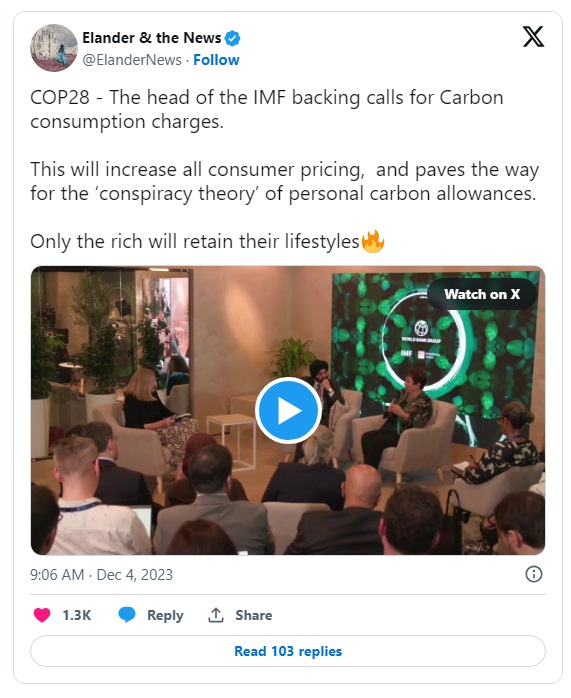Open the Elander & the News profile name
Screen dimensions: 571x698
152,38
